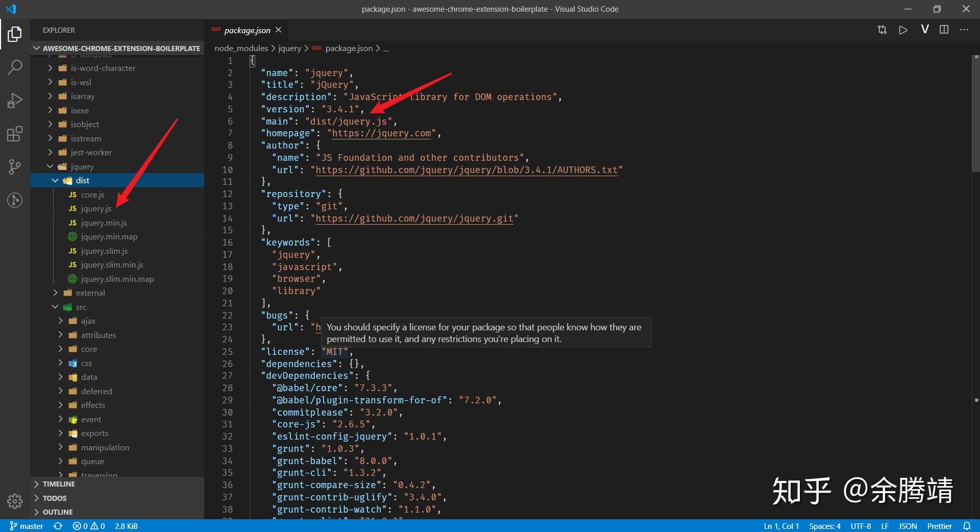This screenshot has width=980, height=532.
Task: Click the breadcrumb ellipsis symbol item
Action: [x=386, y=49]
